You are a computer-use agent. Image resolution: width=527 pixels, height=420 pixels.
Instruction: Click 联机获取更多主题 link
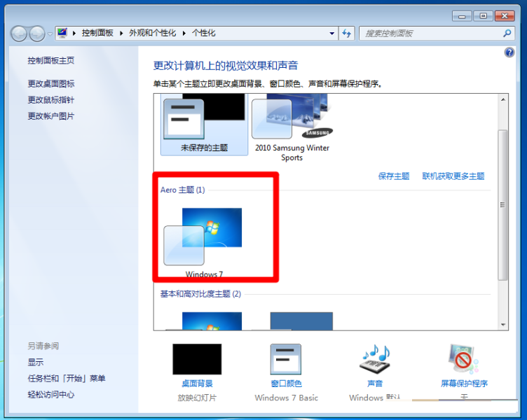[x=453, y=176]
